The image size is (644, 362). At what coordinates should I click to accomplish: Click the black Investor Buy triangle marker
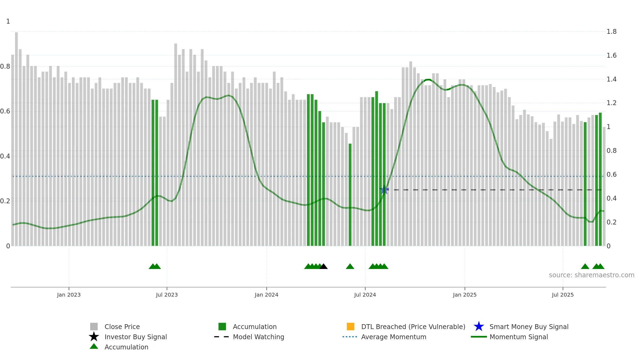click(x=324, y=266)
